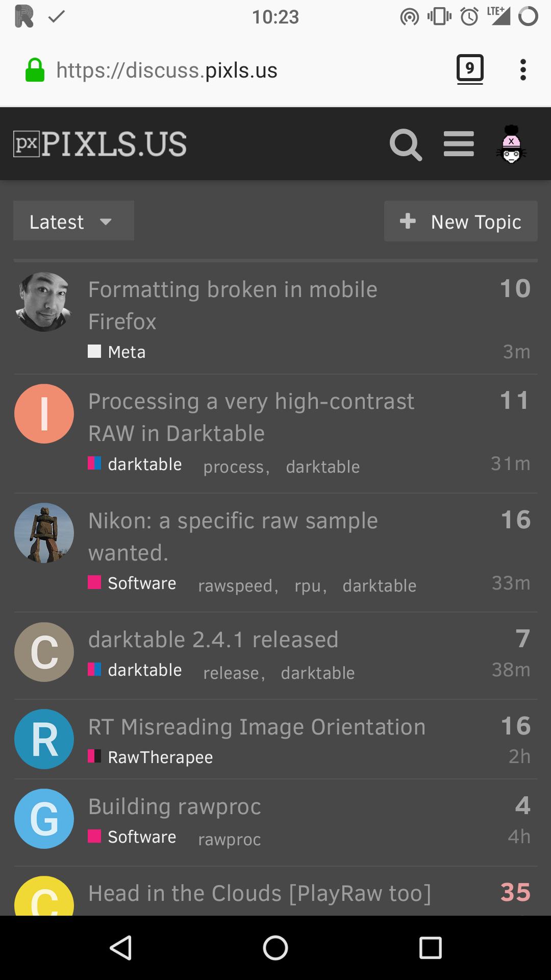551x980 pixels.
Task: Jump to latest reply of Building rawproc via count 4
Action: (x=522, y=805)
